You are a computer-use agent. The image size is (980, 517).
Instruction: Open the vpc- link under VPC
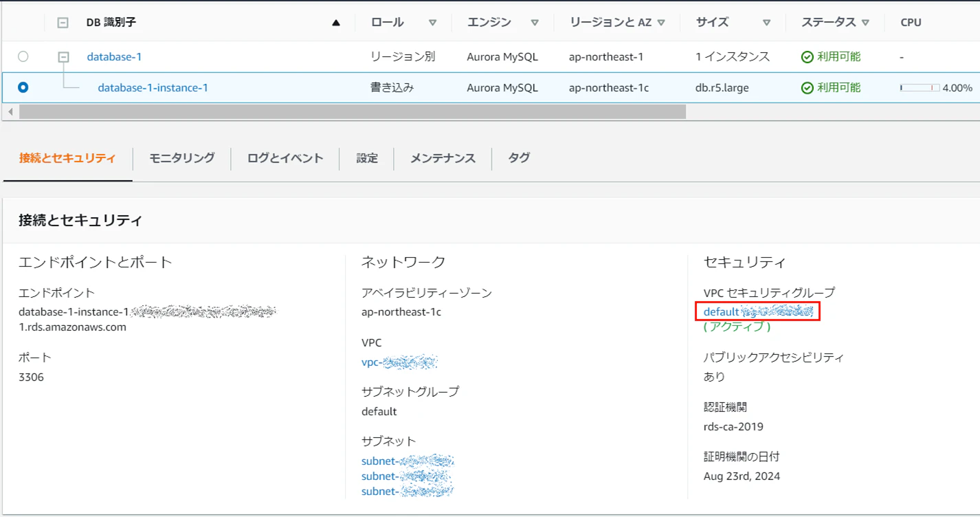tap(399, 362)
